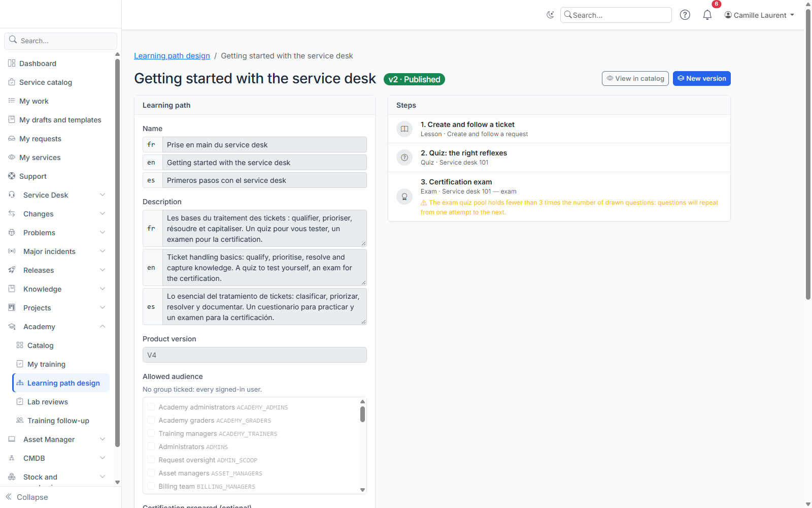The image size is (812, 508).
Task: Click the sidebar search field
Action: pyautogui.click(x=61, y=41)
